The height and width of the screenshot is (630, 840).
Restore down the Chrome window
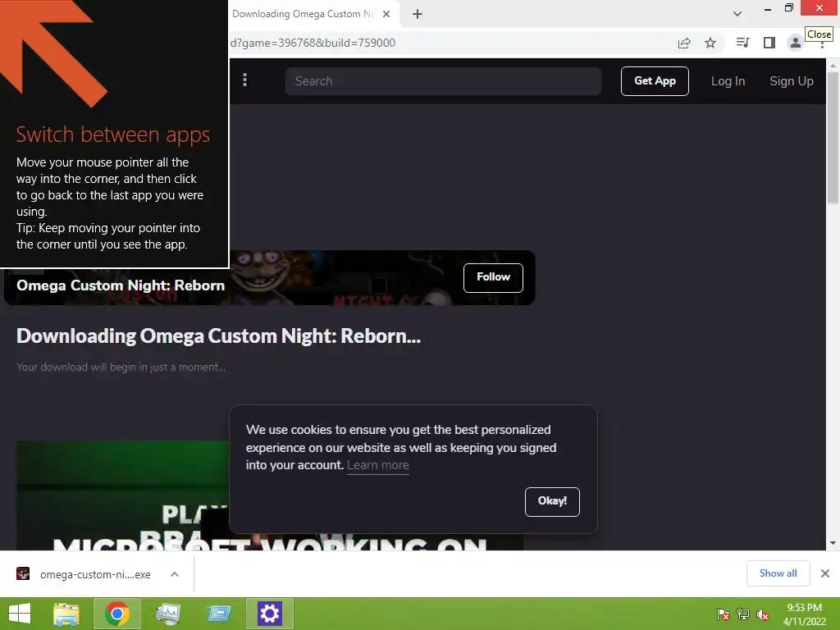(788, 8)
